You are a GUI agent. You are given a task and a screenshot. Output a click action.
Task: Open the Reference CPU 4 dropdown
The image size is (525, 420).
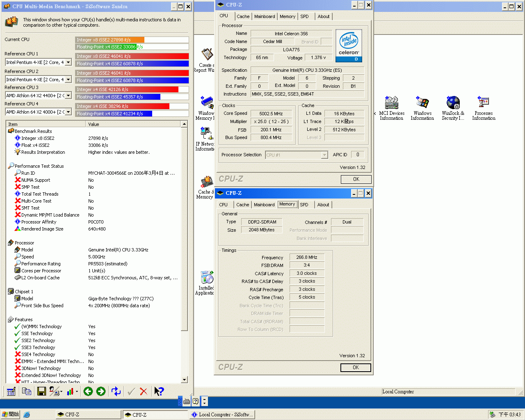pyautogui.click(x=68, y=112)
